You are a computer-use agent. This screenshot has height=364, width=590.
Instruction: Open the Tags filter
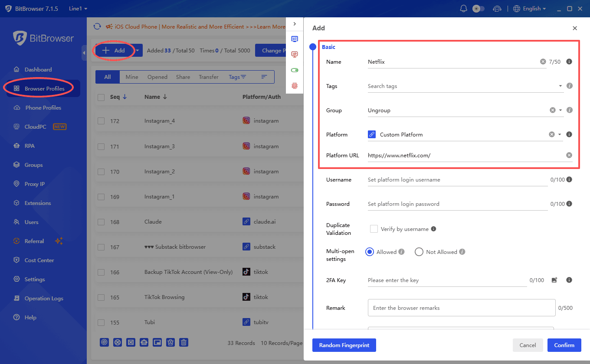coord(237,77)
